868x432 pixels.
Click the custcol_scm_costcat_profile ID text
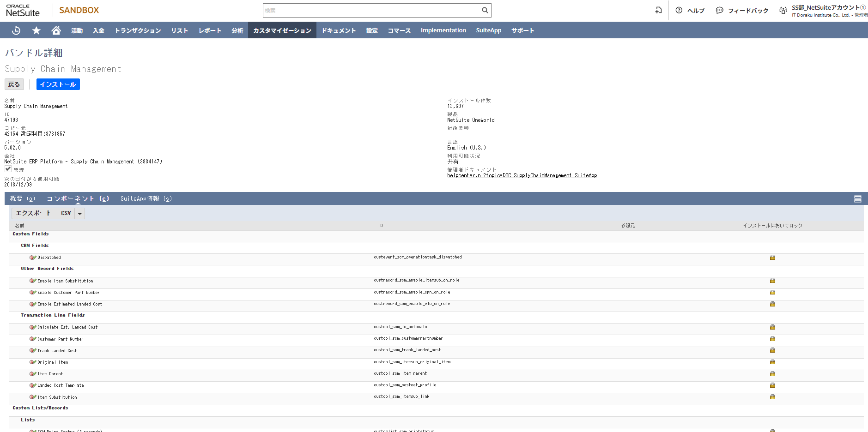coord(405,385)
